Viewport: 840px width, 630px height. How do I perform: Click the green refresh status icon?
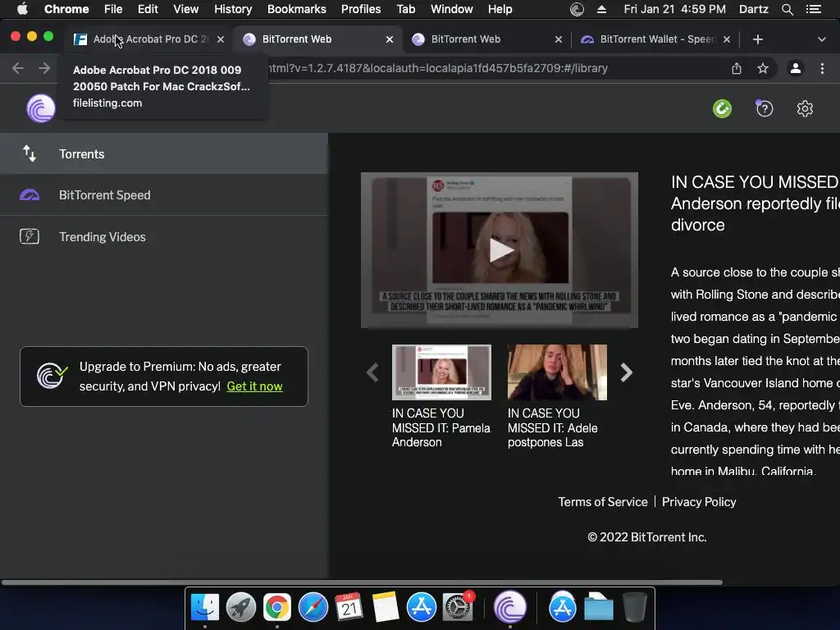pos(722,109)
